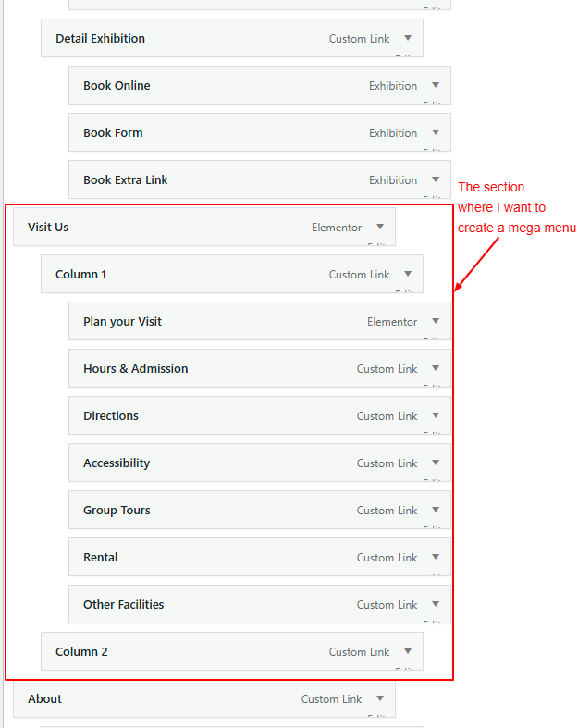Expand Detail Exhibition item arrow
The width and height of the screenshot is (578, 728).
tap(408, 38)
